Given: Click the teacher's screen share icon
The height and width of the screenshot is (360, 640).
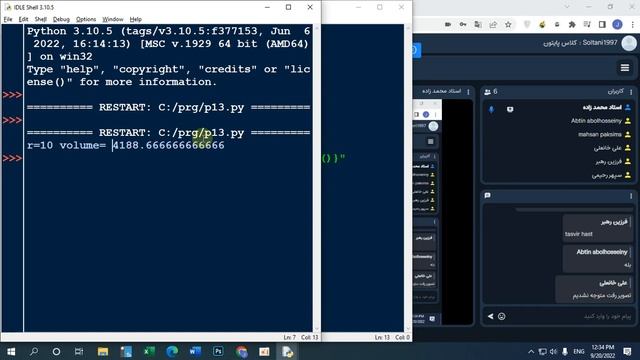Looking at the screenshot, I should coord(510,109).
